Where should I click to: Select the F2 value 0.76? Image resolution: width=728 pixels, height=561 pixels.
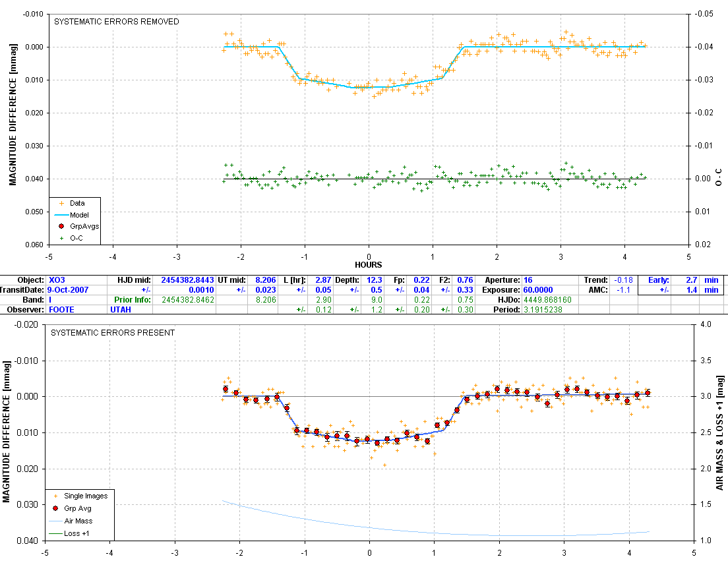click(x=465, y=280)
